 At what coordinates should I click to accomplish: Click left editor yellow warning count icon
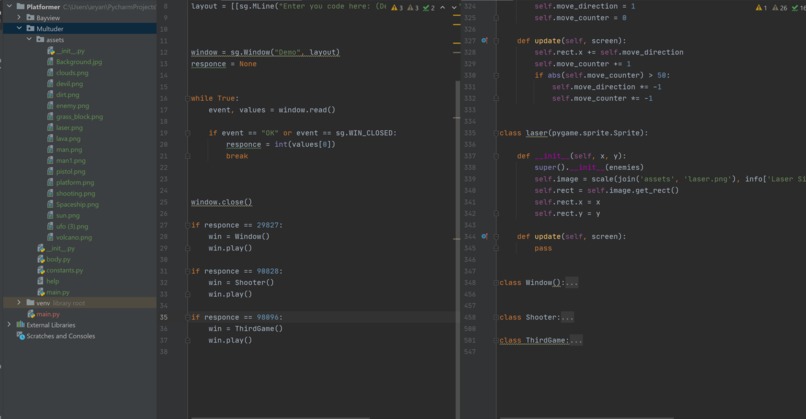[394, 7]
